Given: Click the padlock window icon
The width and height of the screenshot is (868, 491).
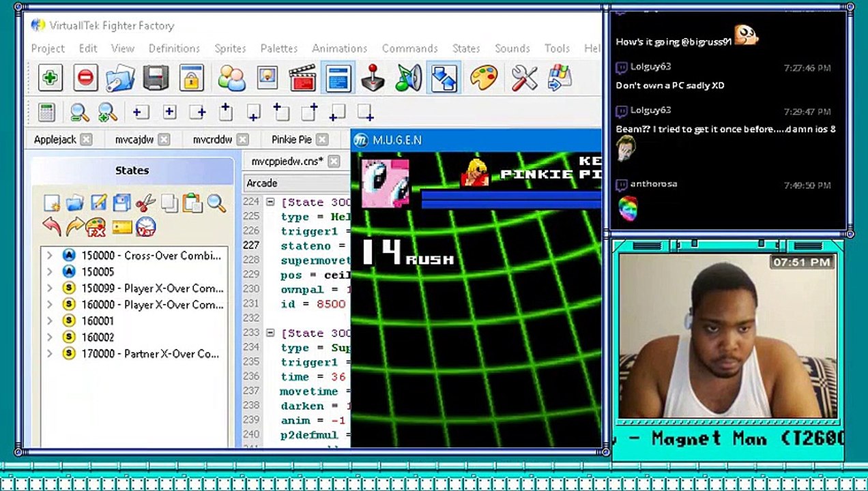Looking at the screenshot, I should 192,78.
